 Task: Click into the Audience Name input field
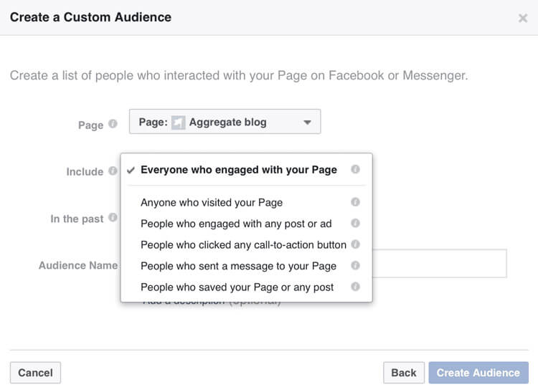439,264
